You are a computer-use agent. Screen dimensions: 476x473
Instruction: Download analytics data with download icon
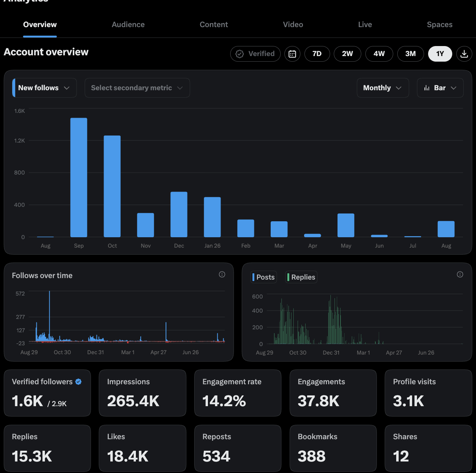click(x=464, y=54)
